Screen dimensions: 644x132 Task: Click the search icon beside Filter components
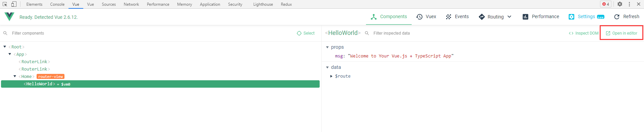(x=5, y=33)
